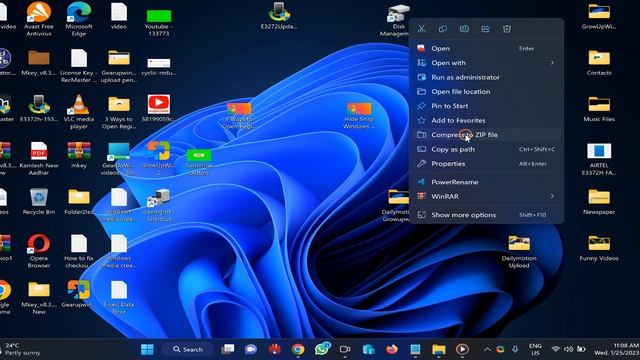This screenshot has height=360, width=640.
Task: Select the 58199059c.. YouTube subscribe image
Action: 159,109
